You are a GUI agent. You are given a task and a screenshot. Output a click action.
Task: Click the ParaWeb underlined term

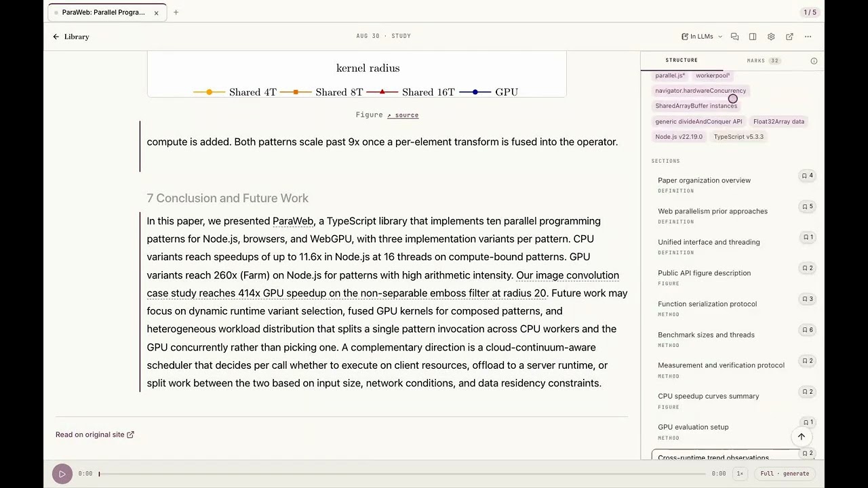coord(293,221)
